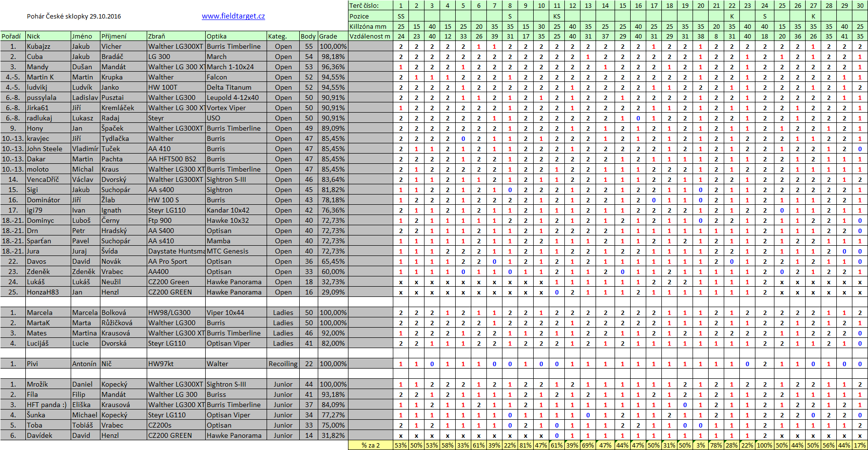Select the Pohár České sklopky title cell
The width and height of the screenshot is (868, 450).
click(x=74, y=16)
